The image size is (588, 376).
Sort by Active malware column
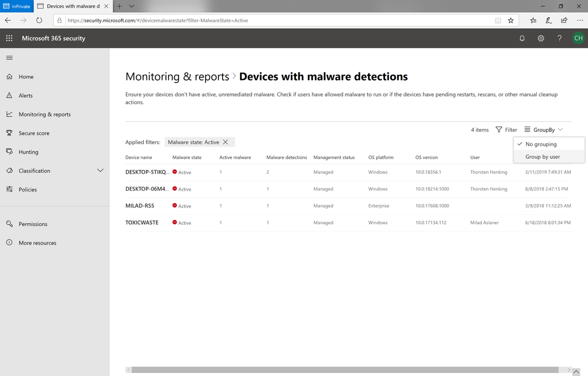point(235,158)
